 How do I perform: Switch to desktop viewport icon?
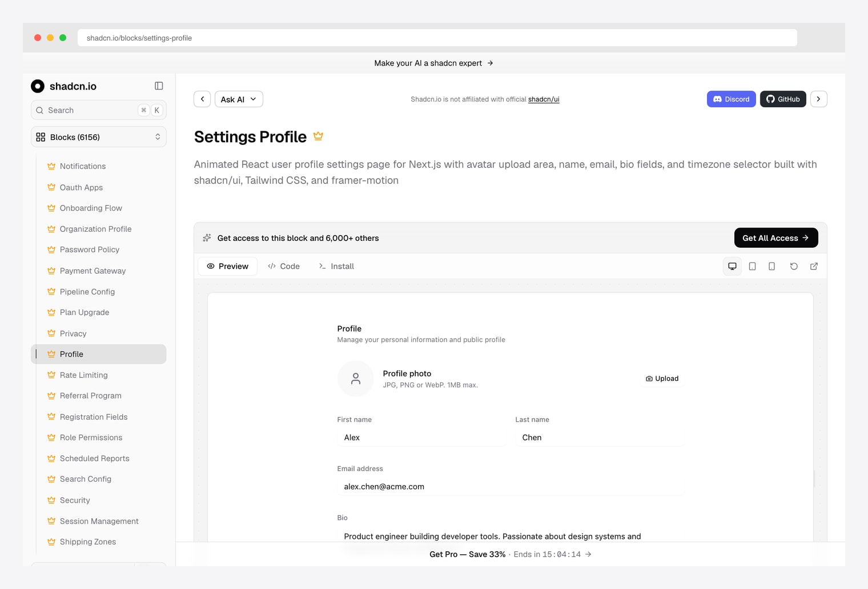click(732, 267)
